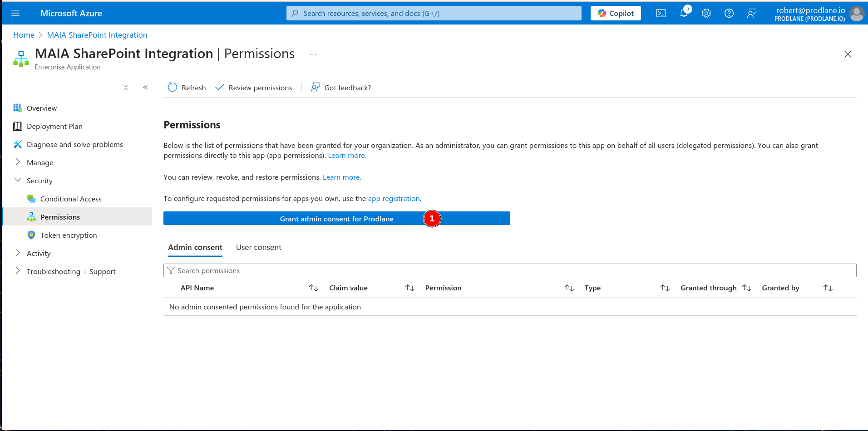Open the Copilot button
Viewport: 868px width, 431px height.
(x=616, y=13)
